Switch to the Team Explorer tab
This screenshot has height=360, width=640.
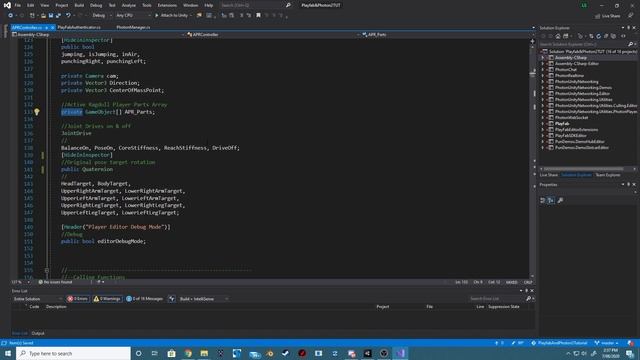tap(608, 175)
